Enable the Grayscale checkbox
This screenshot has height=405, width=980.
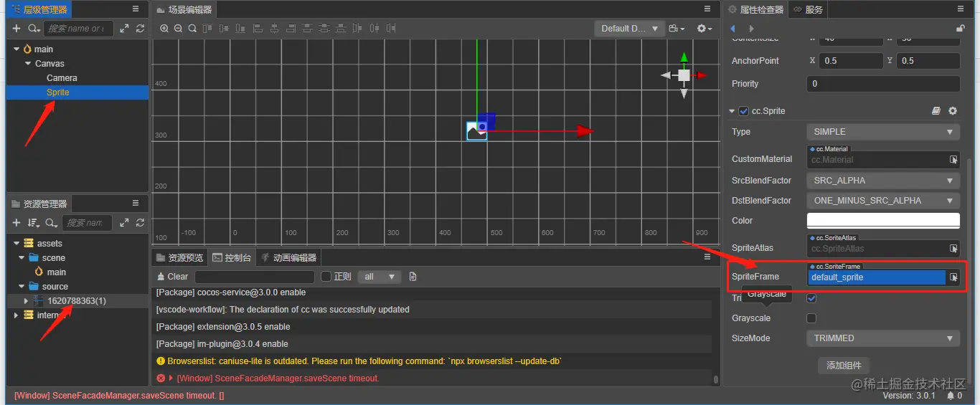click(811, 318)
